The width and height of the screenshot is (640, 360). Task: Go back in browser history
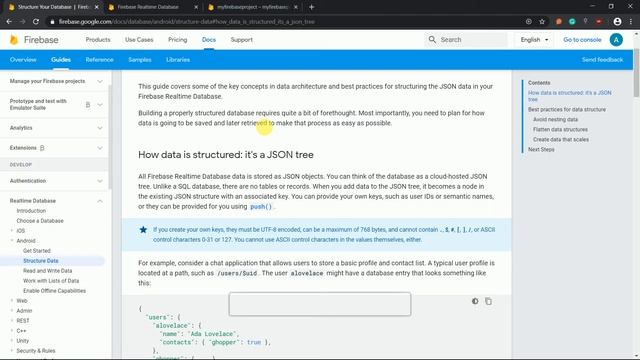click(9, 22)
